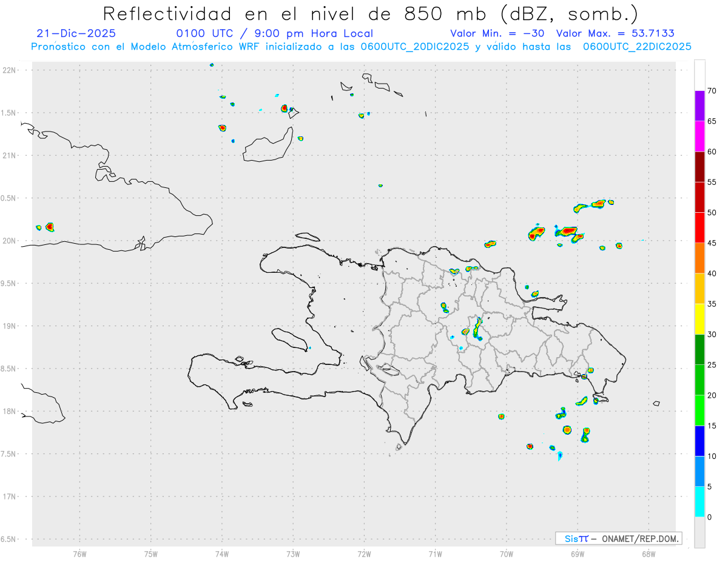Click the latitude label '17N'
The image size is (728, 562).
pos(9,497)
